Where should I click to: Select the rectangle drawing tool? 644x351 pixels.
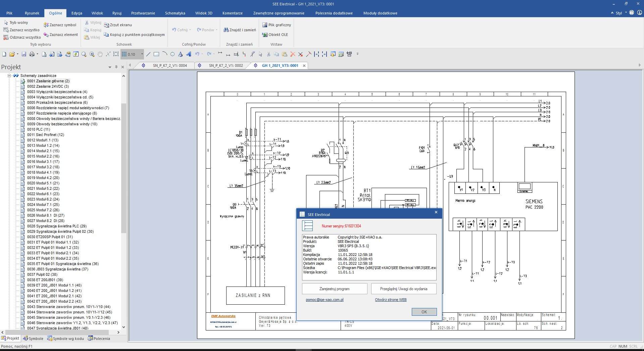156,54
